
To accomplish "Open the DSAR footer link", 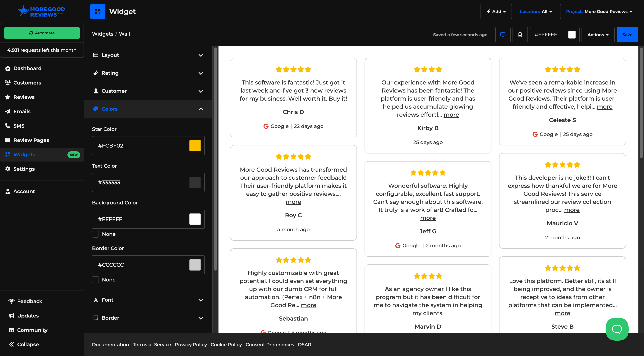I will (305, 345).
